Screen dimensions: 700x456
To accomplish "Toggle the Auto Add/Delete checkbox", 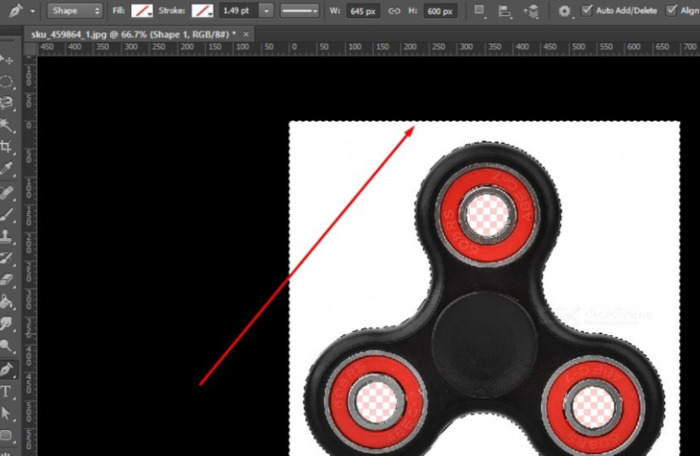I will tap(587, 10).
